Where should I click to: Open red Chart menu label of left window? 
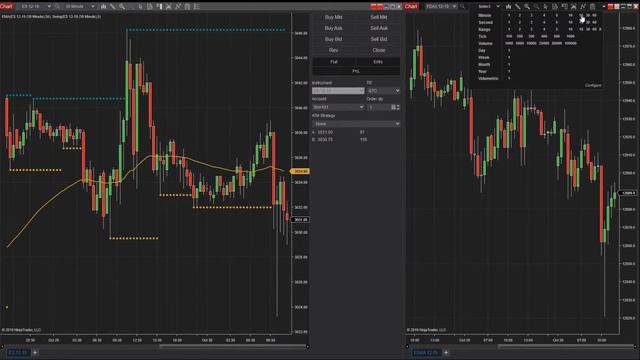(x=7, y=7)
